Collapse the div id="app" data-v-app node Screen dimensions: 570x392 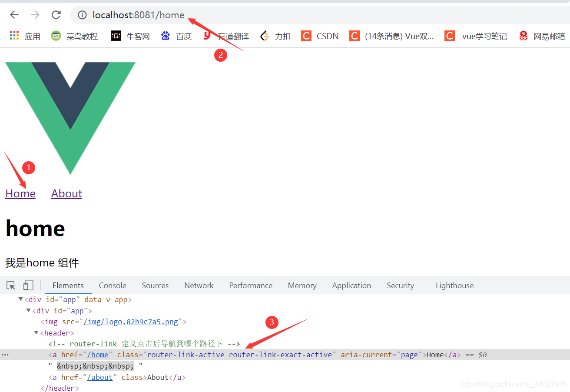(x=20, y=299)
